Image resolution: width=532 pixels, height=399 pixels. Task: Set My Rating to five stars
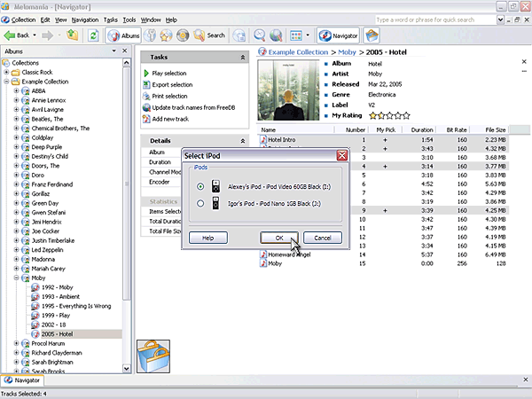pos(406,115)
